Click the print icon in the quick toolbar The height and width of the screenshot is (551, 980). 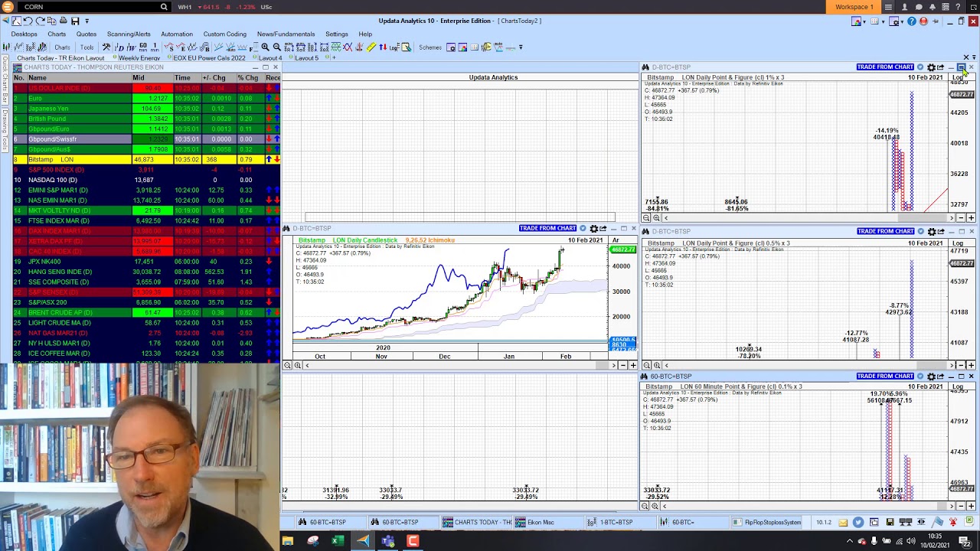64,21
